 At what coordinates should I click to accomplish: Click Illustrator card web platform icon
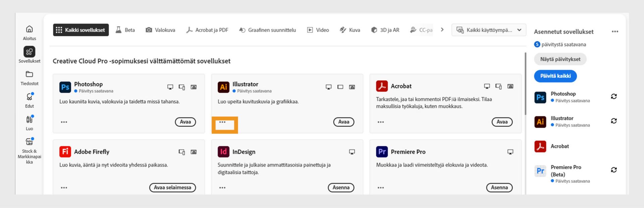[352, 87]
